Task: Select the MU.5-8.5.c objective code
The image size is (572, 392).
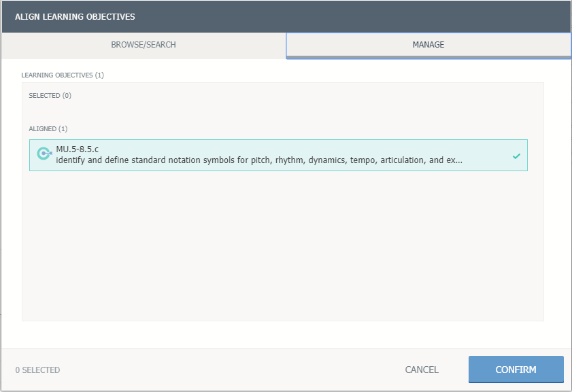Action: tap(78, 148)
